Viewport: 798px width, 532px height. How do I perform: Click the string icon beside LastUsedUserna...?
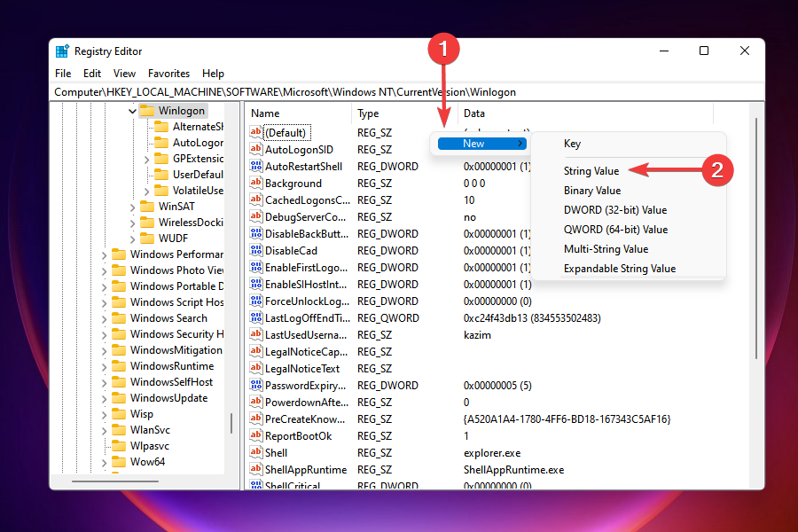coord(255,334)
